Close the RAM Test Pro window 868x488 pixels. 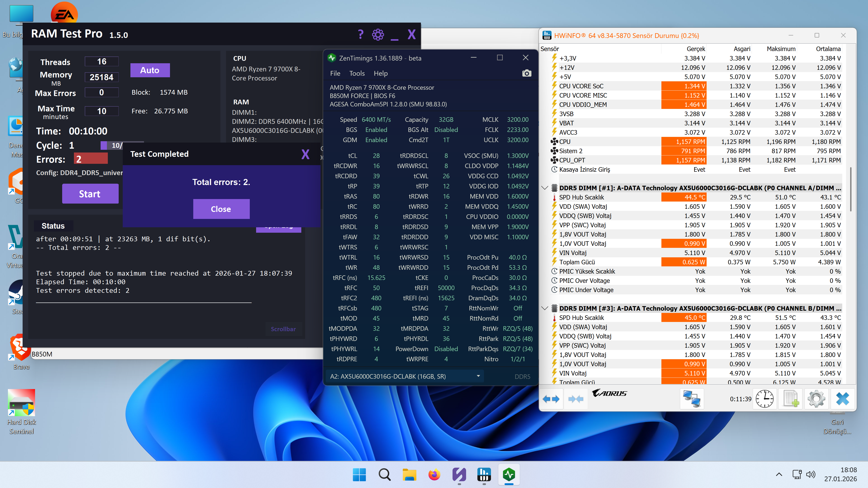(x=411, y=34)
